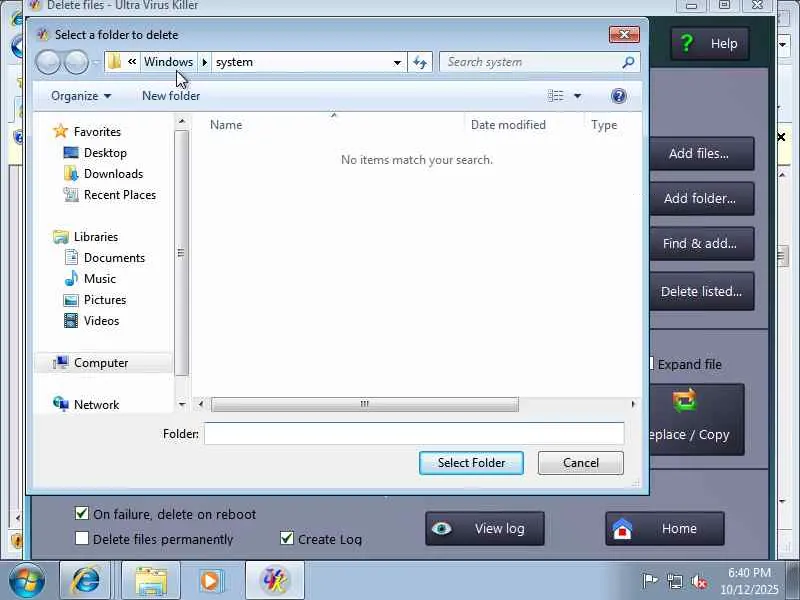Click the View log button
This screenshot has width=800, height=600.
pos(485,529)
